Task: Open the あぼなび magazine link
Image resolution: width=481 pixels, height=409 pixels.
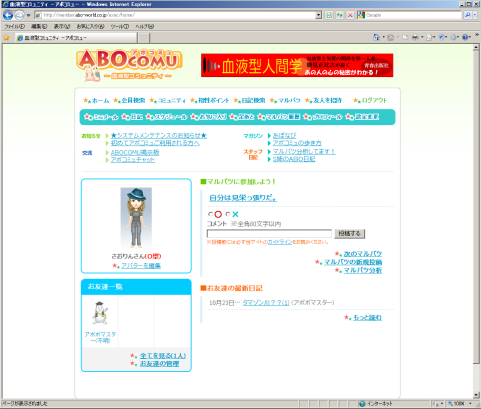Action: tap(284, 135)
